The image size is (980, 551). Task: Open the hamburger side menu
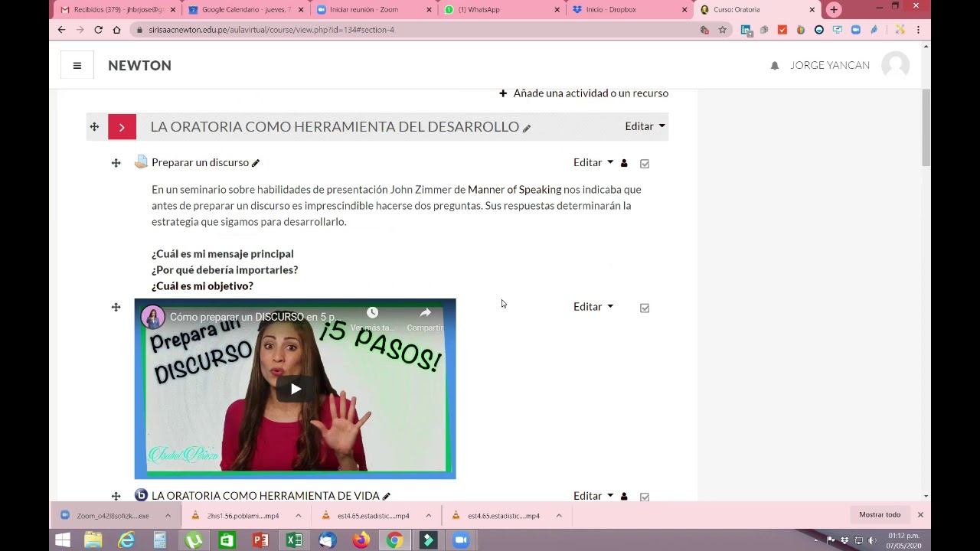(77, 65)
